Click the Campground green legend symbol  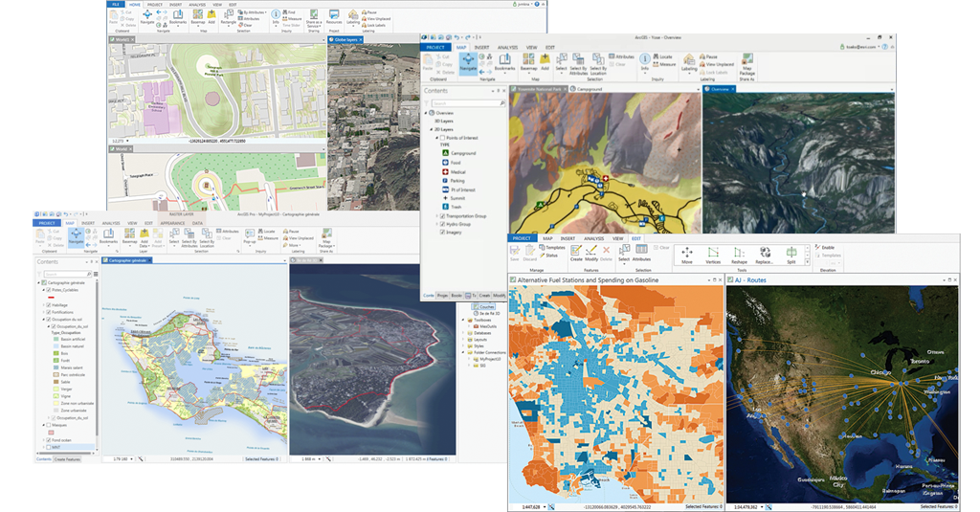(445, 153)
